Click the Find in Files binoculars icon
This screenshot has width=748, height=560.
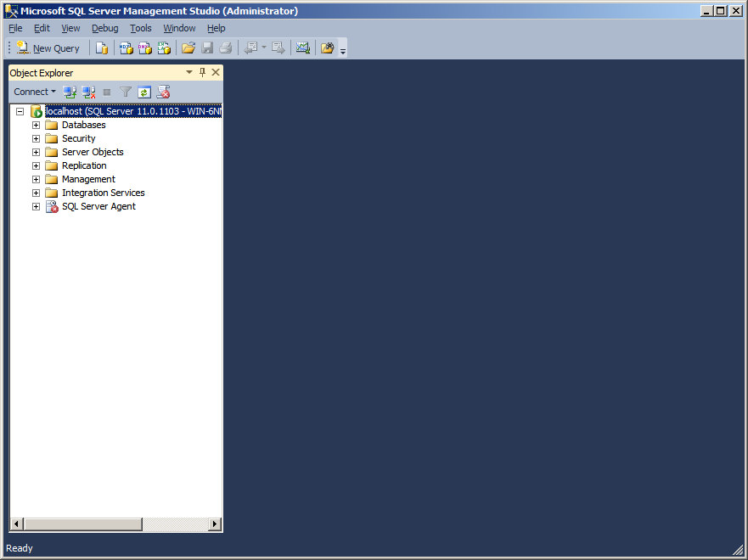pos(327,48)
